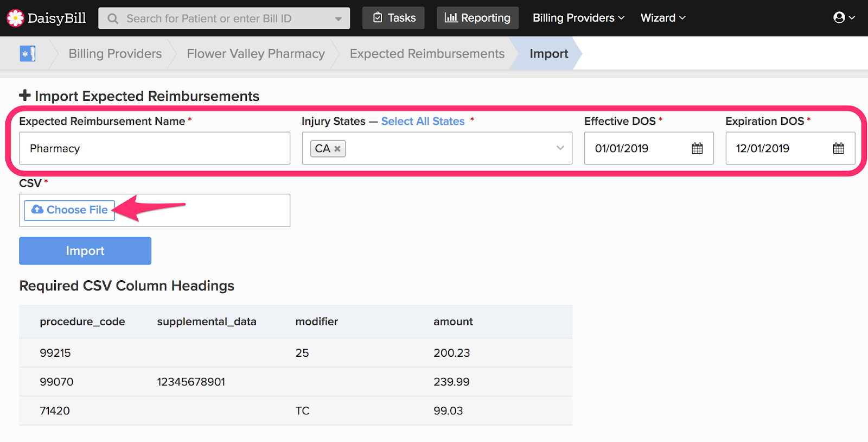Select procedure code 71420 cell
The height and width of the screenshot is (442, 868).
(x=55, y=411)
